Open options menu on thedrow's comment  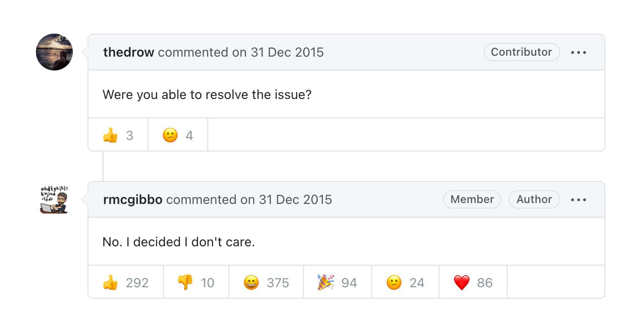578,52
